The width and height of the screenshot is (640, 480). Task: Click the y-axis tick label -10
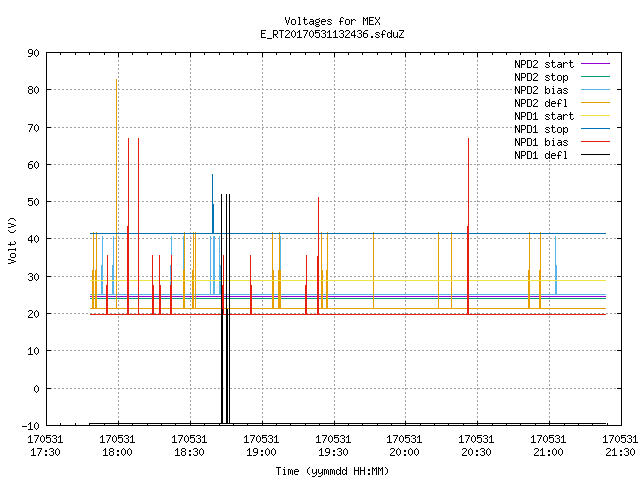(x=31, y=426)
